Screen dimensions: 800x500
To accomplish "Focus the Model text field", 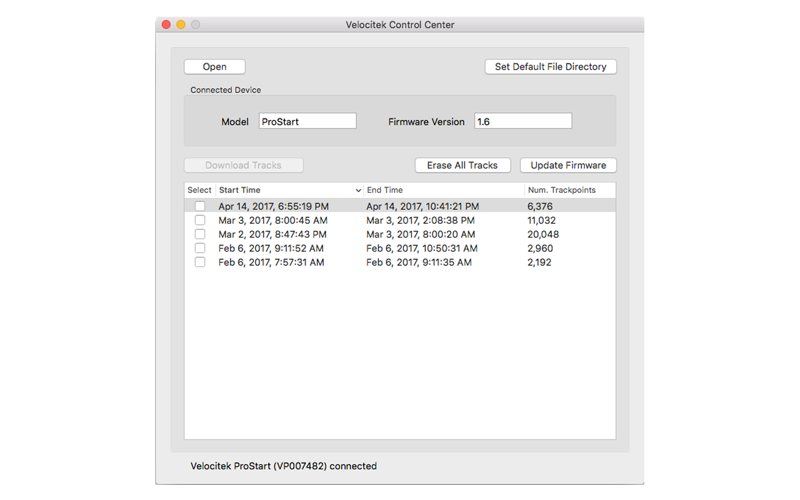I will click(x=307, y=121).
